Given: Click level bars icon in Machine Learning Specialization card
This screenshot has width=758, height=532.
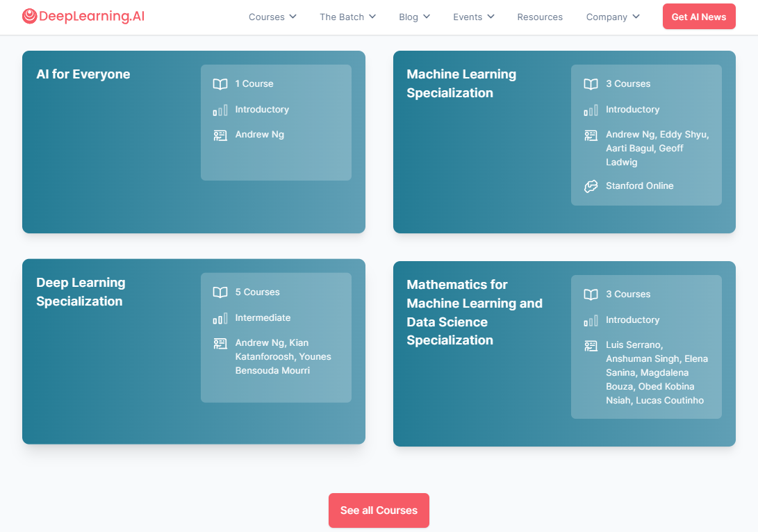Looking at the screenshot, I should (591, 110).
